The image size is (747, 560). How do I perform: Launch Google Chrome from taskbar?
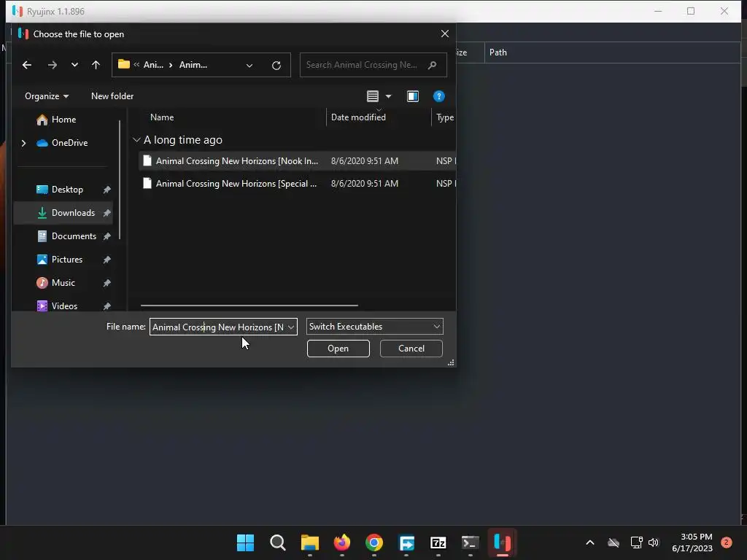coord(374,542)
